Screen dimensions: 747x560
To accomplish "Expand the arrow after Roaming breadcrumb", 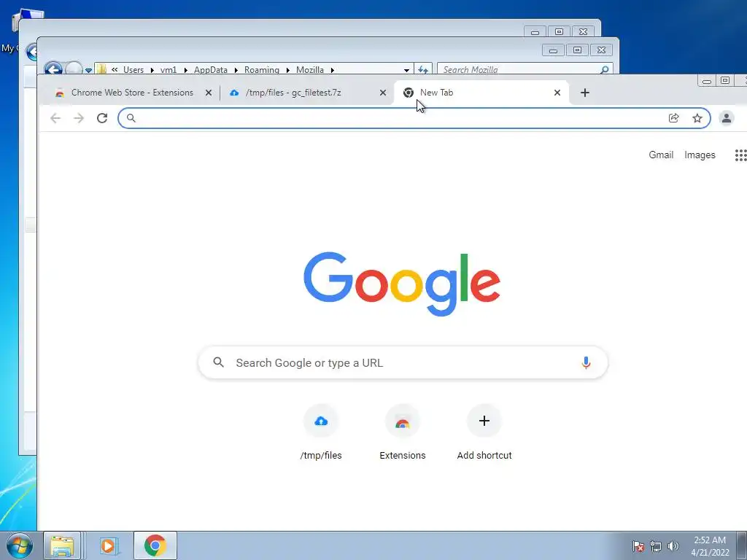I will (287, 70).
